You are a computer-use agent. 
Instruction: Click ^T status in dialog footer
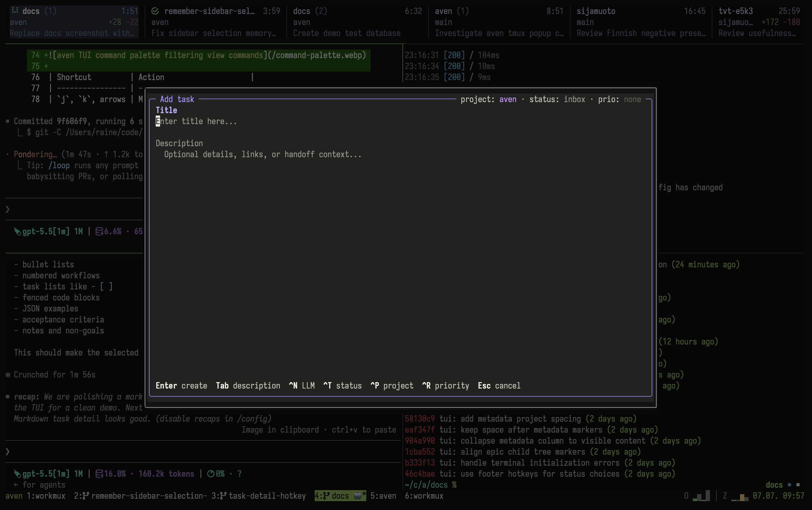(x=342, y=386)
